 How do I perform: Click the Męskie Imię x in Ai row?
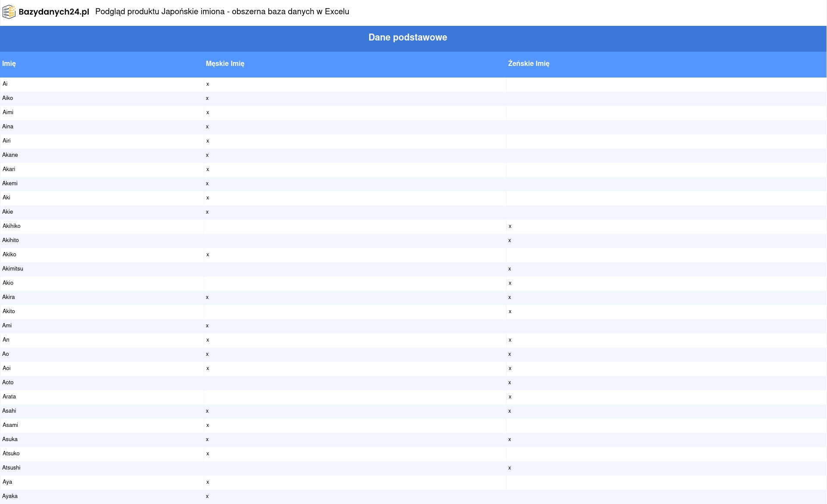(x=208, y=84)
